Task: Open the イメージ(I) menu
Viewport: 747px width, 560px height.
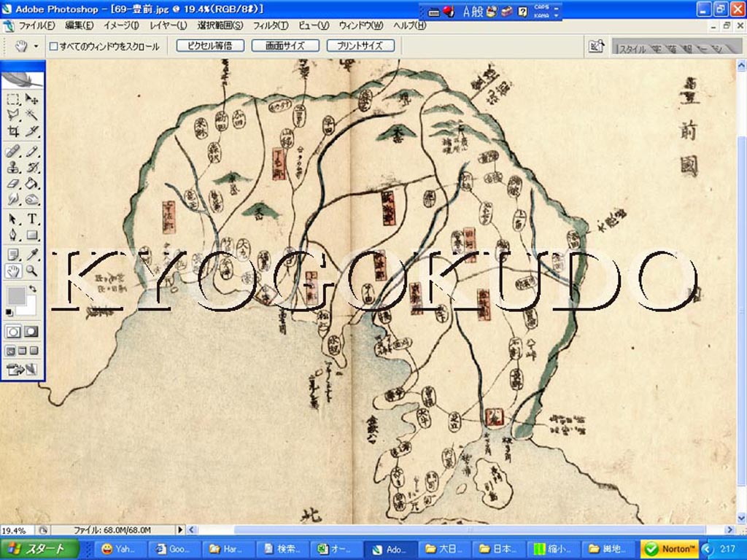Action: point(122,26)
